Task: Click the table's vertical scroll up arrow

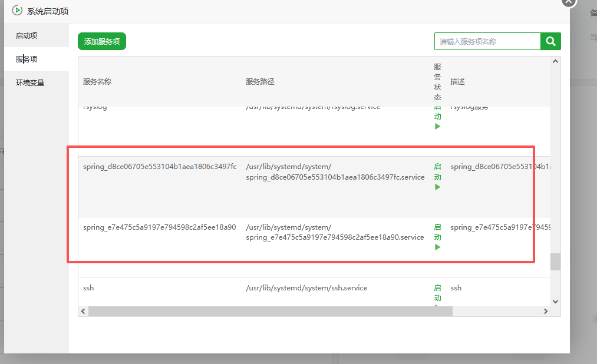Action: point(556,61)
